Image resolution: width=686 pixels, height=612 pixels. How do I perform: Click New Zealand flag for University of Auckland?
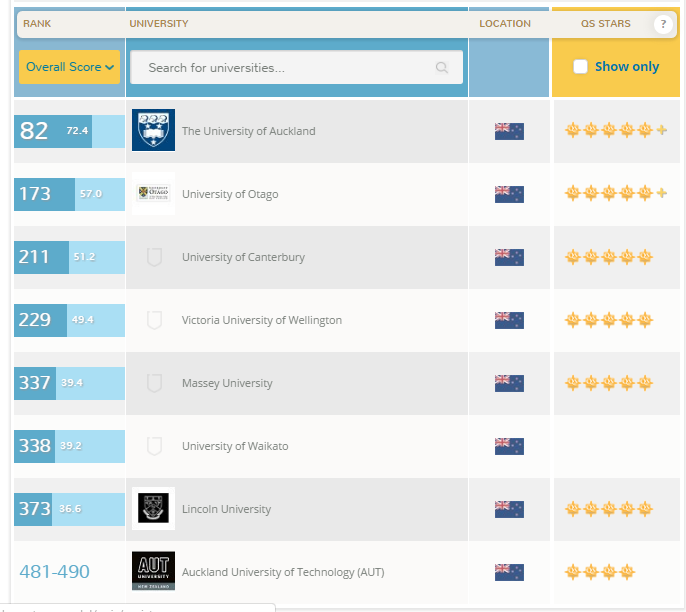[x=509, y=131]
